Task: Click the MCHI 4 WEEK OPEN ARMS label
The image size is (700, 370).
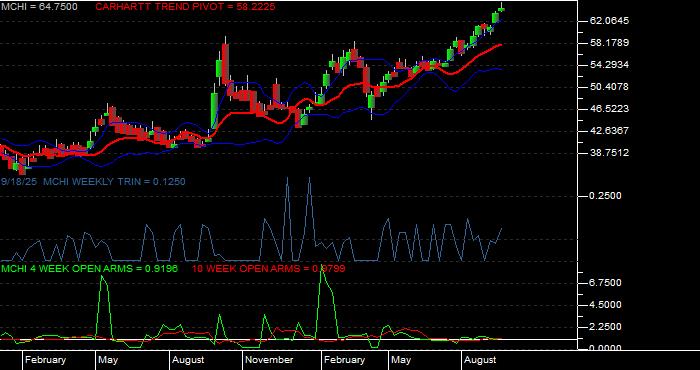Action: [90, 269]
